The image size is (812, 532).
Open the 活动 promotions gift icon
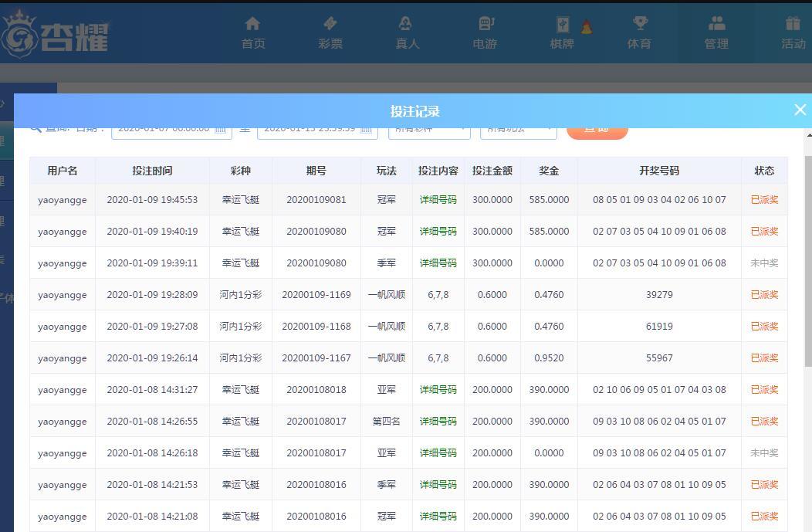(x=793, y=24)
